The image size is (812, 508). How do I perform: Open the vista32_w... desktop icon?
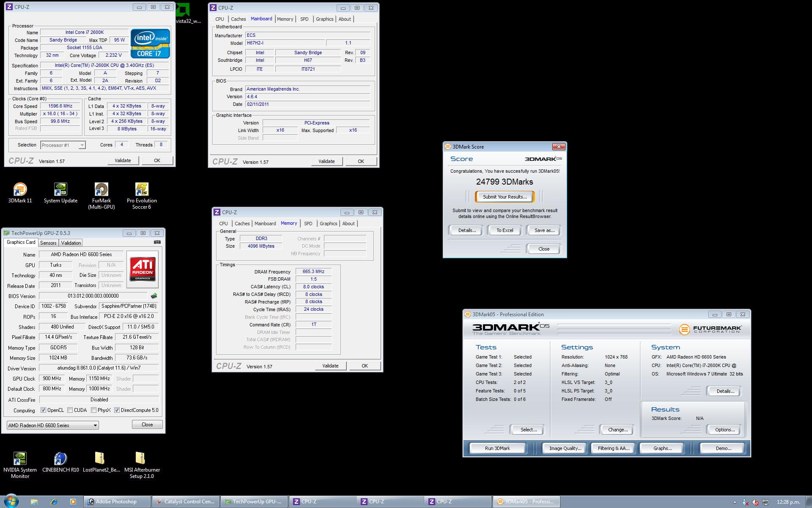point(188,13)
